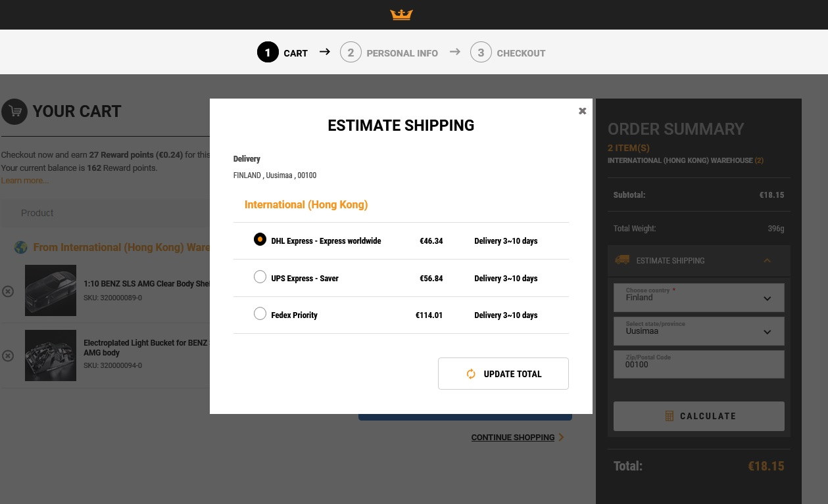Choose UPS Express Saver shipping option
The height and width of the screenshot is (504, 828).
pyautogui.click(x=260, y=277)
